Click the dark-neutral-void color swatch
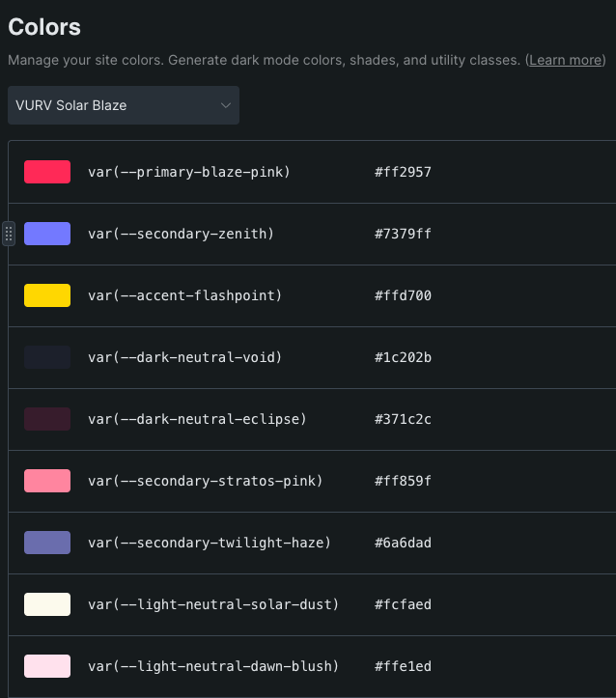 point(47,357)
